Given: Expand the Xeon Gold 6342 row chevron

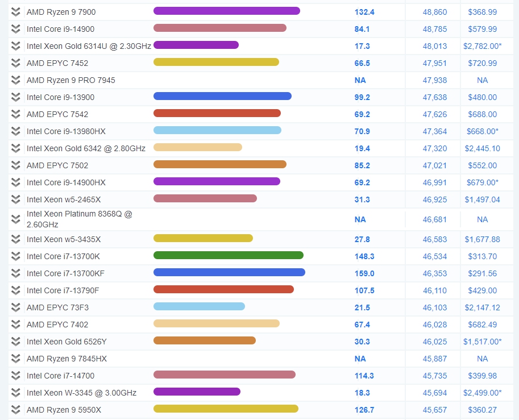Looking at the screenshot, I should click(15, 148).
